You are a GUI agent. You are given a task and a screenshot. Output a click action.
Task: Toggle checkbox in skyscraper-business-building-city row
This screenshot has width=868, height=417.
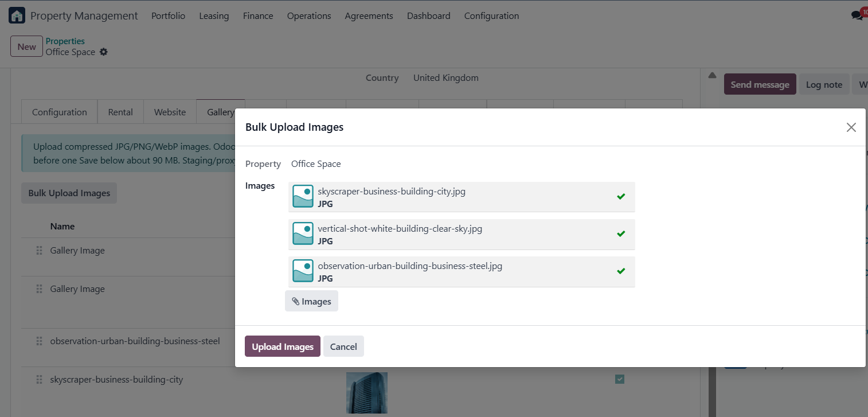(x=620, y=379)
